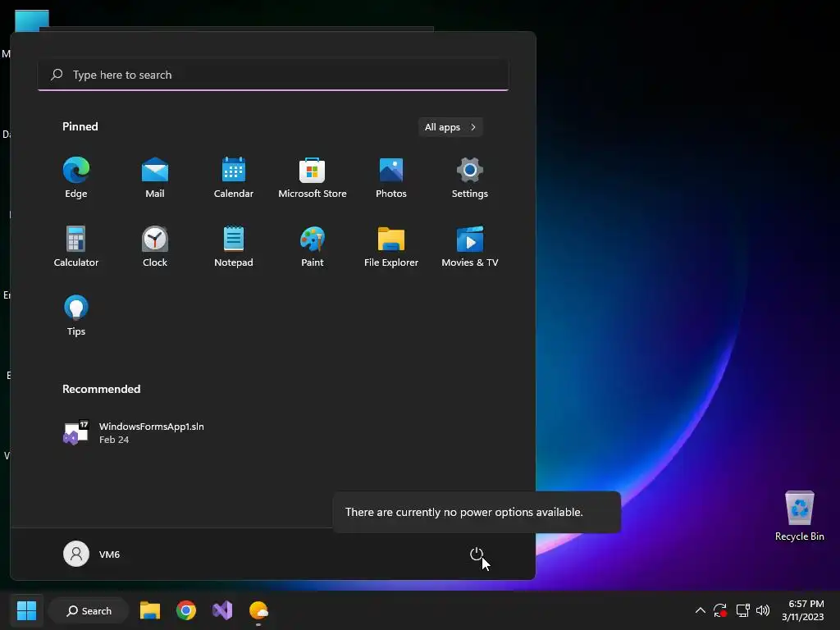This screenshot has height=630, width=840.
Task: Open the taskbar Search box
Action: pyautogui.click(x=89, y=610)
